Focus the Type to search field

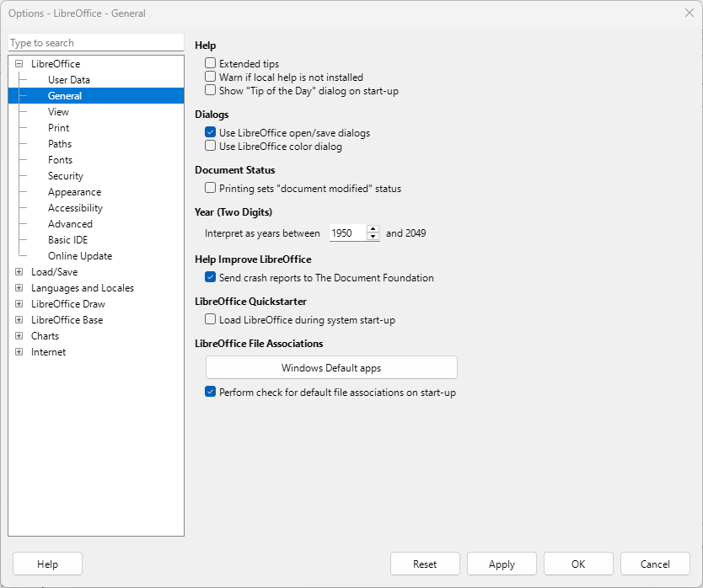96,43
